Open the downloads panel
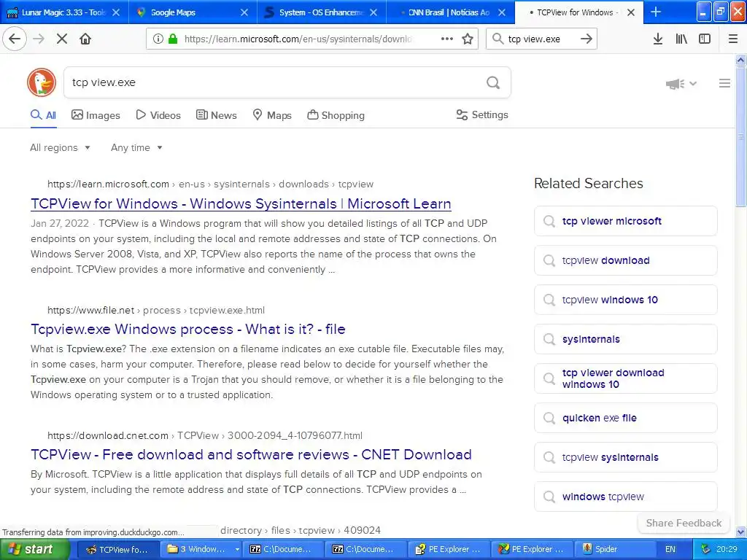Viewport: 747px width, 560px height. tap(658, 39)
